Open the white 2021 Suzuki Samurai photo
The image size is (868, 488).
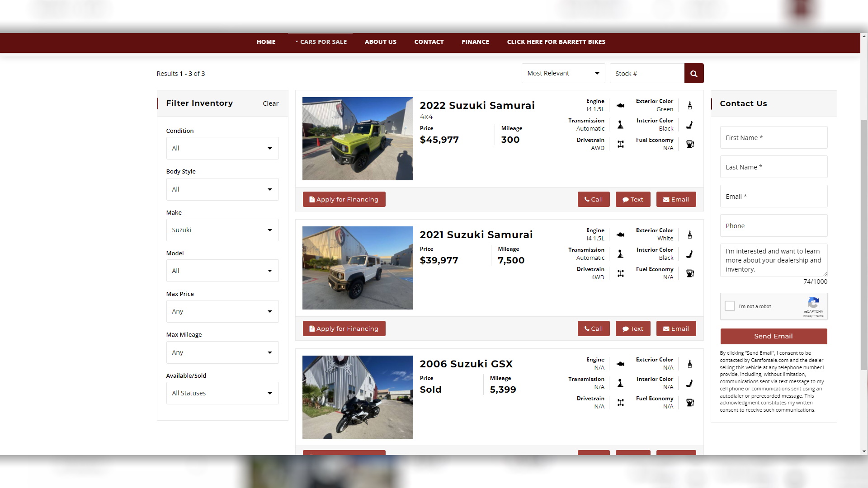(357, 268)
